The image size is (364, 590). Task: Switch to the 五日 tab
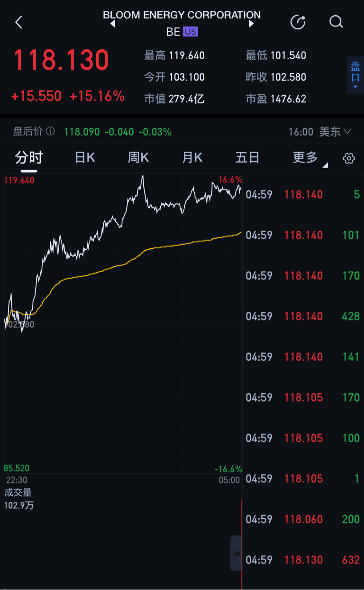[x=247, y=157]
